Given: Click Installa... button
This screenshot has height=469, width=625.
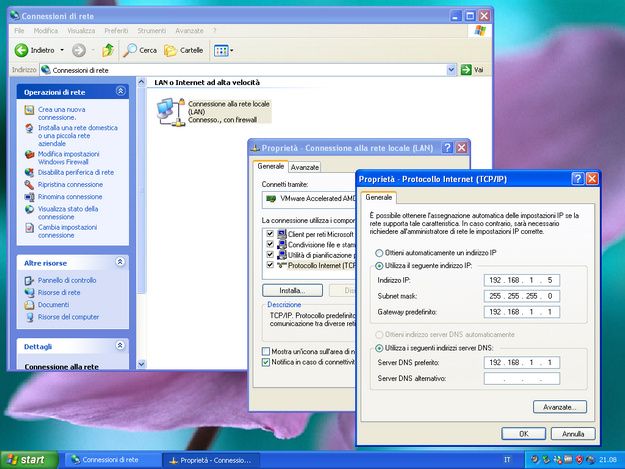Looking at the screenshot, I should (292, 290).
